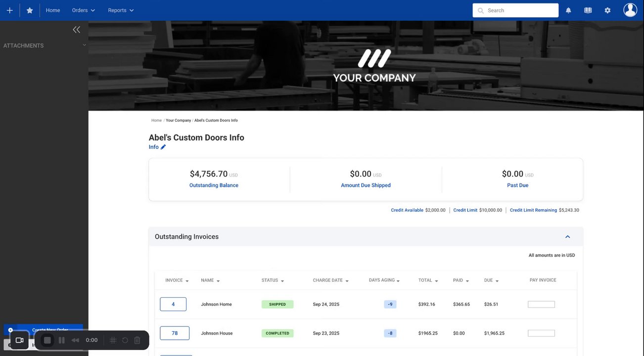Click the -9 days aging badge

390,305
